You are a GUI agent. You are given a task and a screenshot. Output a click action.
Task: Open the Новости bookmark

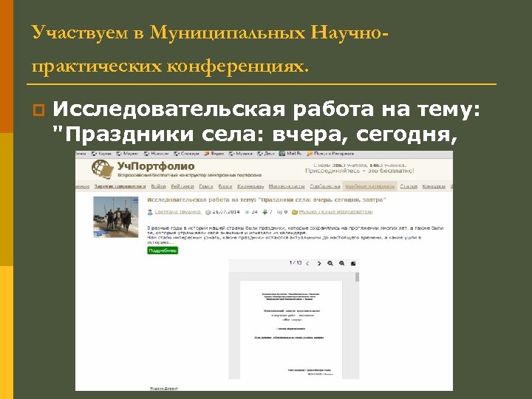[x=157, y=154]
